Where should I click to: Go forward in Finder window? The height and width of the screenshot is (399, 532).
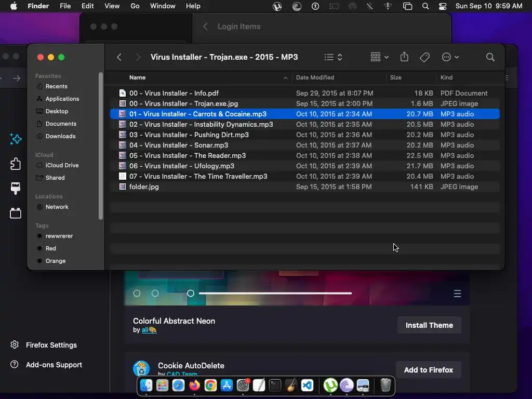pyautogui.click(x=138, y=57)
